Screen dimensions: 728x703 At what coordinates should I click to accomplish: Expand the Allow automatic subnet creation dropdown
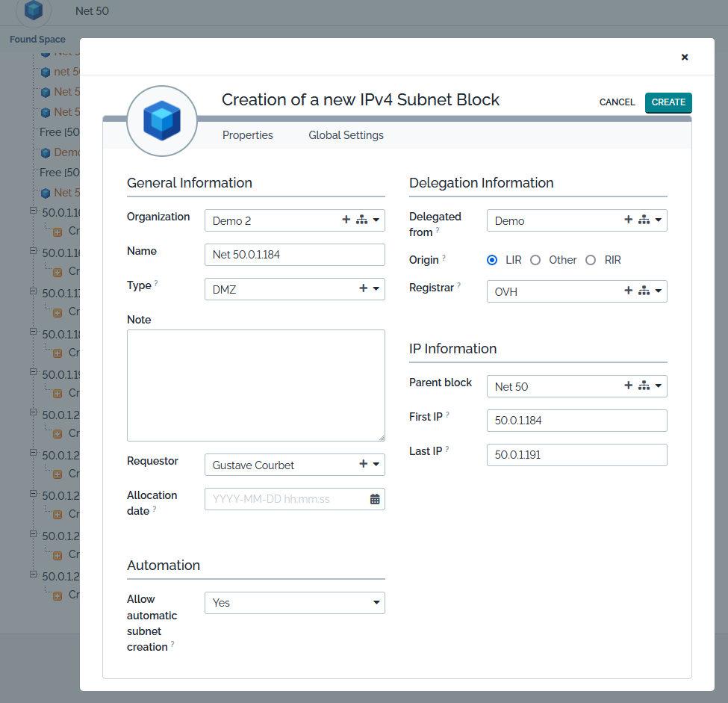[376, 603]
